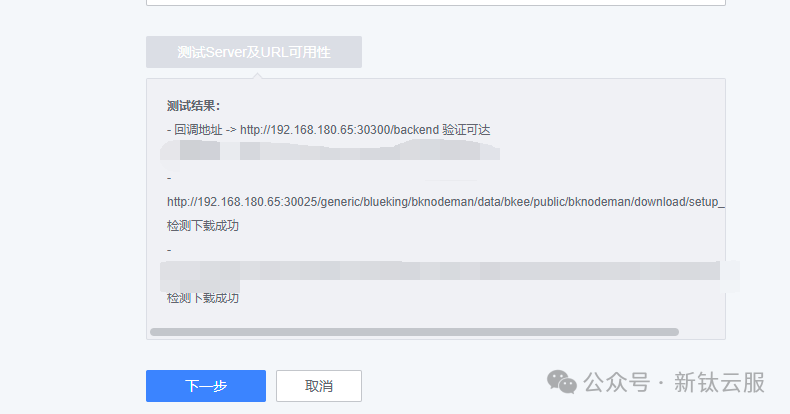Click the WeChat logo icon in watermark

[561, 382]
